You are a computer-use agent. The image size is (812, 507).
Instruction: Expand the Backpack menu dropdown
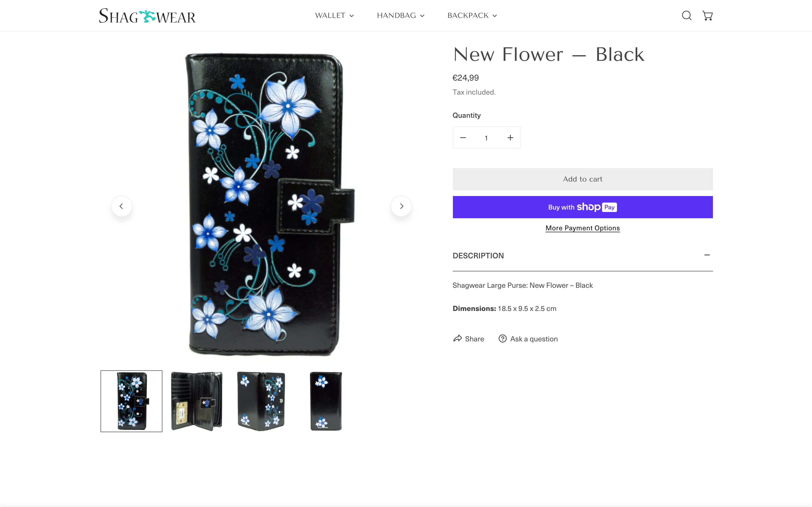472,15
